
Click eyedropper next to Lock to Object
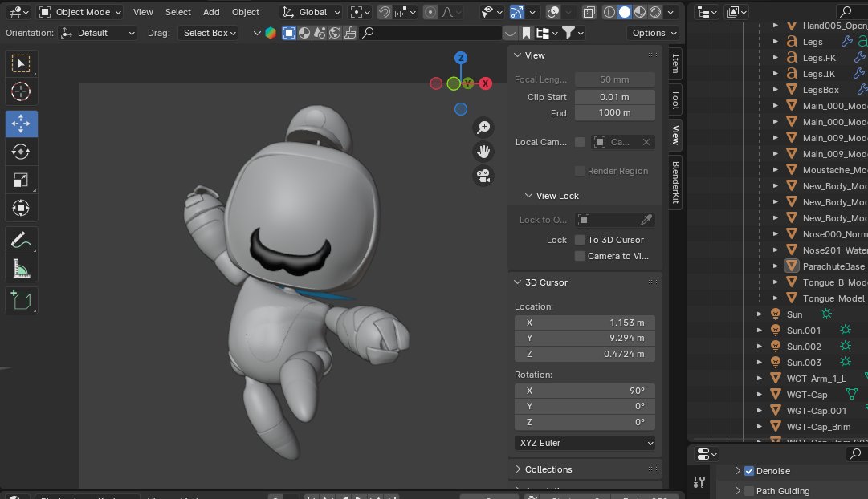(646, 220)
